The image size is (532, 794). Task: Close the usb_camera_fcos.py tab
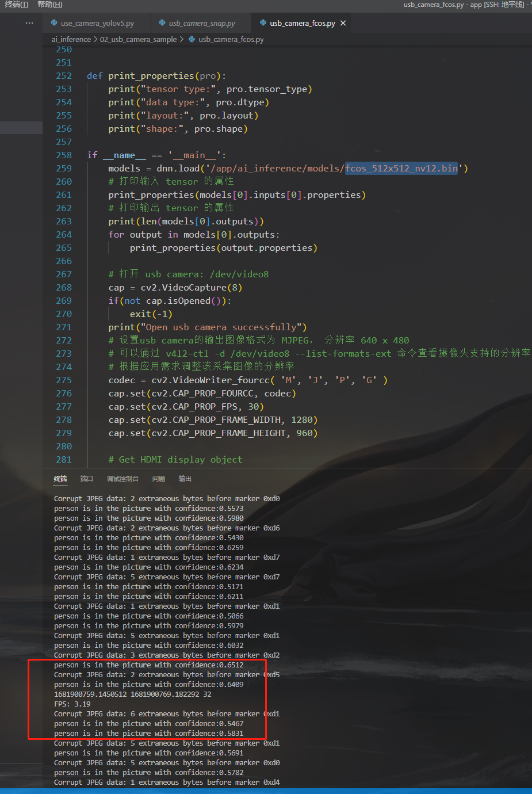(x=343, y=23)
